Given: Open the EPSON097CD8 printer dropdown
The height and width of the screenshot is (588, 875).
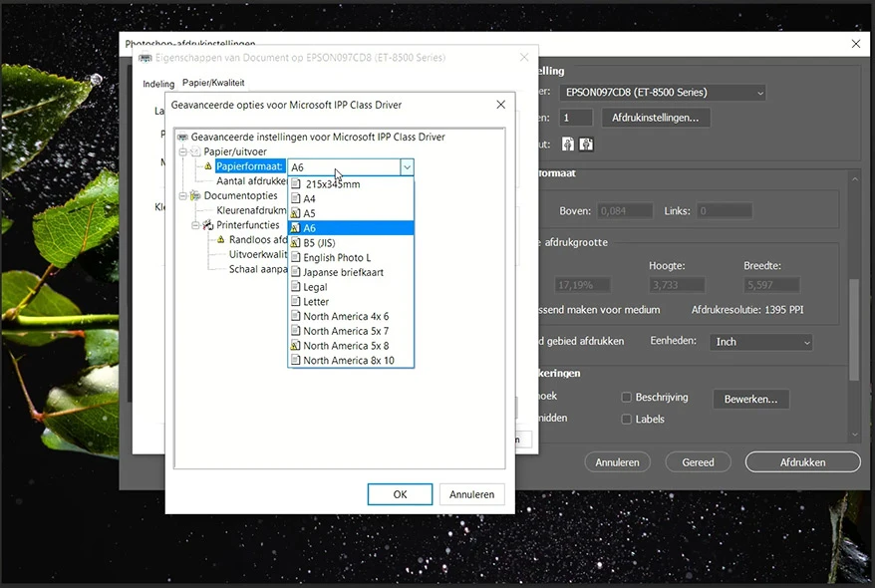Looking at the screenshot, I should point(663,93).
